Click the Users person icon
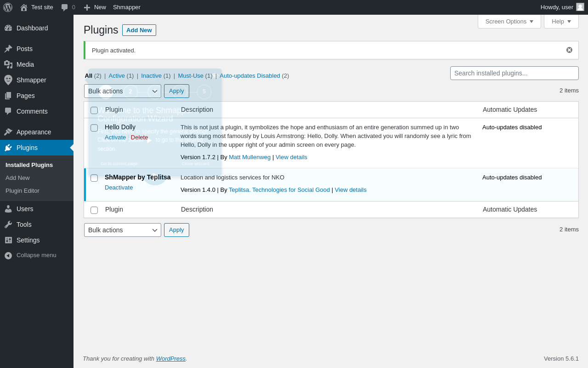This screenshot has height=368, width=588. tap(8, 209)
